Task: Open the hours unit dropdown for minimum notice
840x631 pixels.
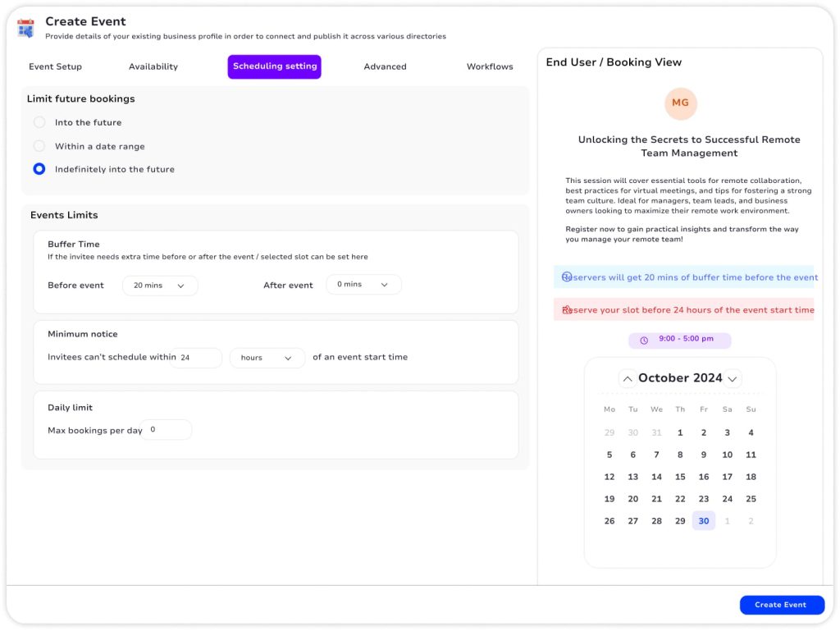Action: coord(267,358)
